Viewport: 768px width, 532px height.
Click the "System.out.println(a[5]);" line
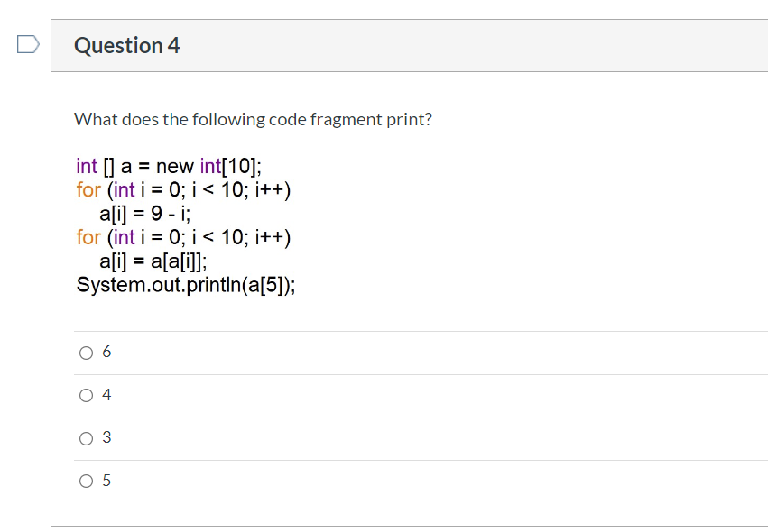(x=186, y=285)
